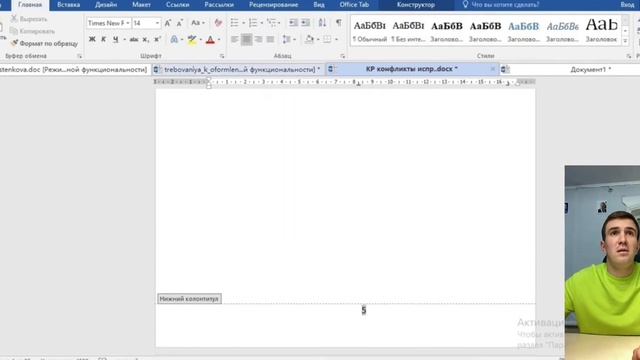640x360 pixels.
Task: Open the Clipboard pane launcher
Action: click(80, 56)
